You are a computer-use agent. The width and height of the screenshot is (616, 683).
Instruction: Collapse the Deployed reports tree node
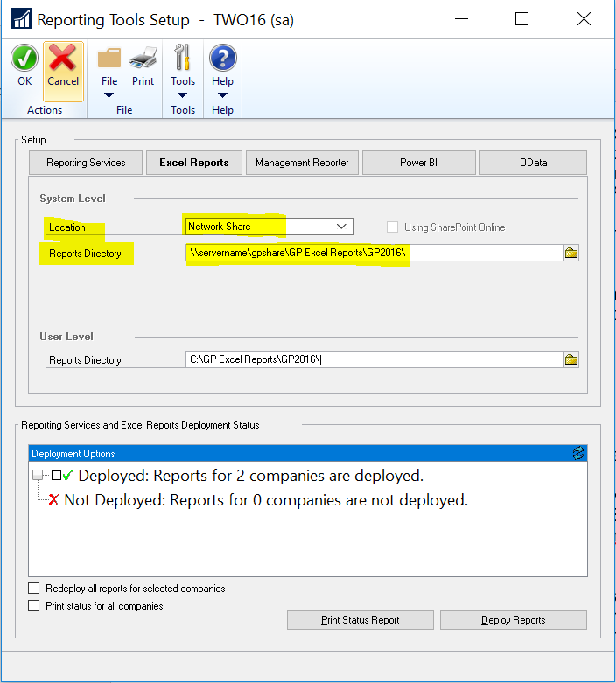(x=37, y=476)
